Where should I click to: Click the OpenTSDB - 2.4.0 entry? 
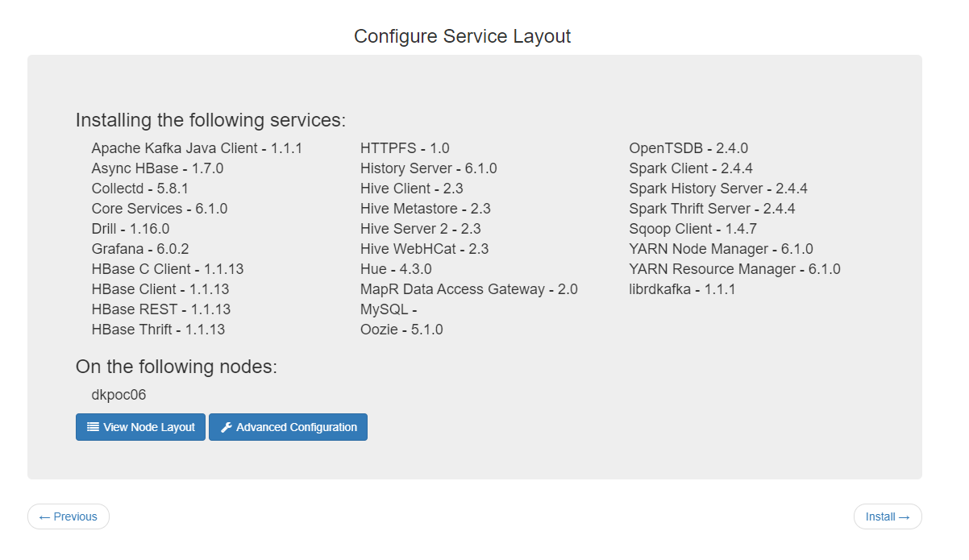[x=688, y=148]
